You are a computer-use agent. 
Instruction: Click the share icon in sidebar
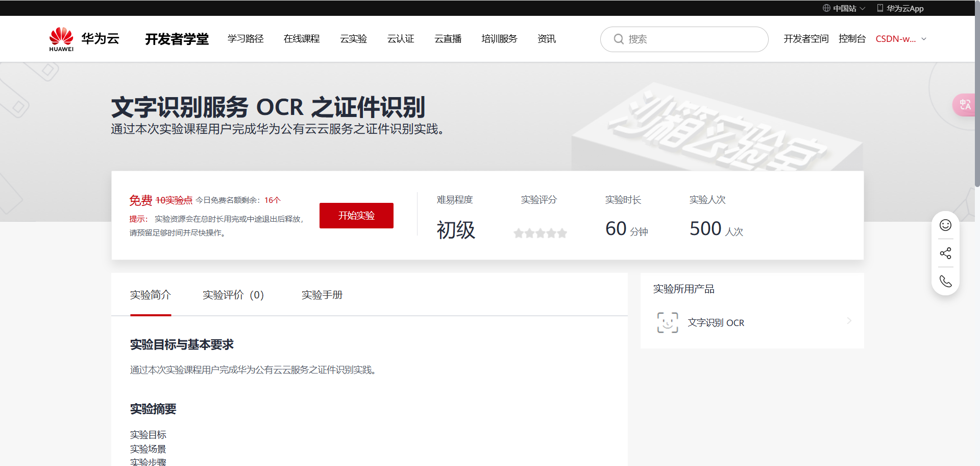pyautogui.click(x=945, y=253)
